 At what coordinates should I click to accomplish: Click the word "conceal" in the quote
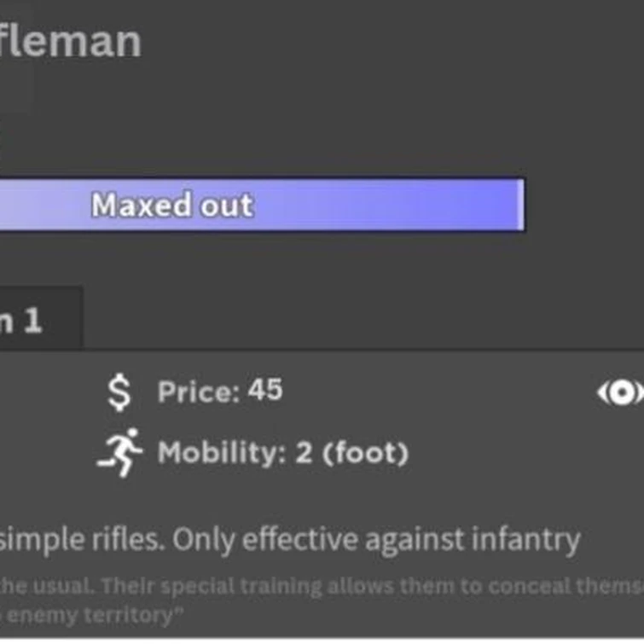[528, 586]
